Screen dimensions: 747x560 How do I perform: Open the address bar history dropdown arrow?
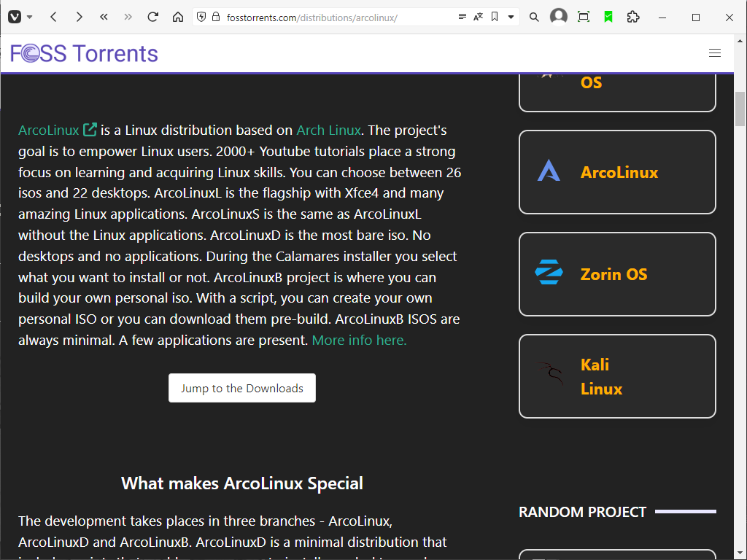511,17
